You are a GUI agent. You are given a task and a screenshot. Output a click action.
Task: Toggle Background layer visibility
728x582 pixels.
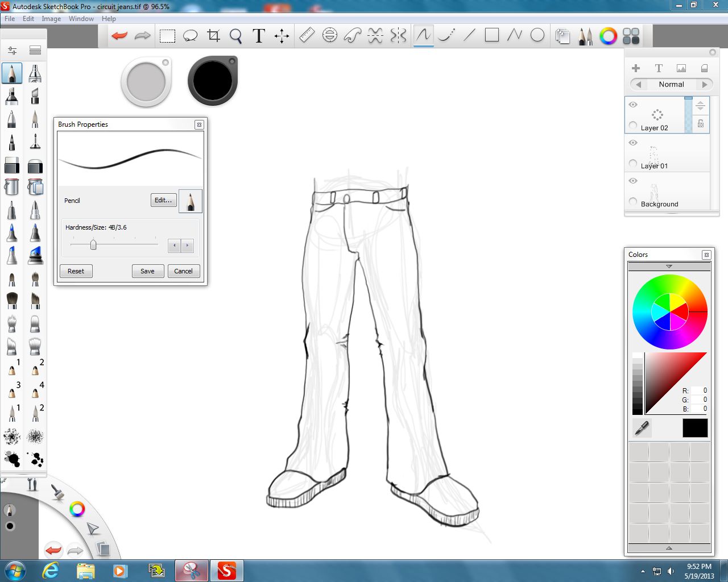coord(633,181)
